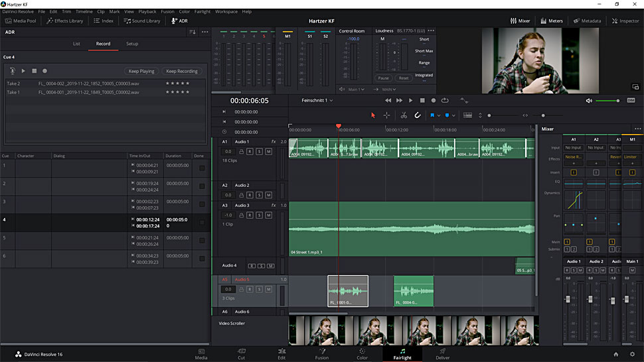Open the Index panel
The image size is (644, 362).
pyautogui.click(x=104, y=21)
